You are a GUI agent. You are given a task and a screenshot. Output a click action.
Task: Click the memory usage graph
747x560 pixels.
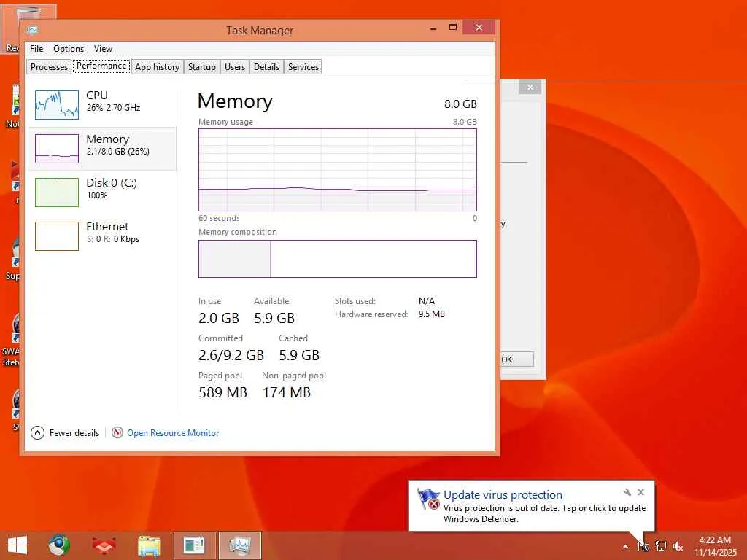tap(337, 169)
